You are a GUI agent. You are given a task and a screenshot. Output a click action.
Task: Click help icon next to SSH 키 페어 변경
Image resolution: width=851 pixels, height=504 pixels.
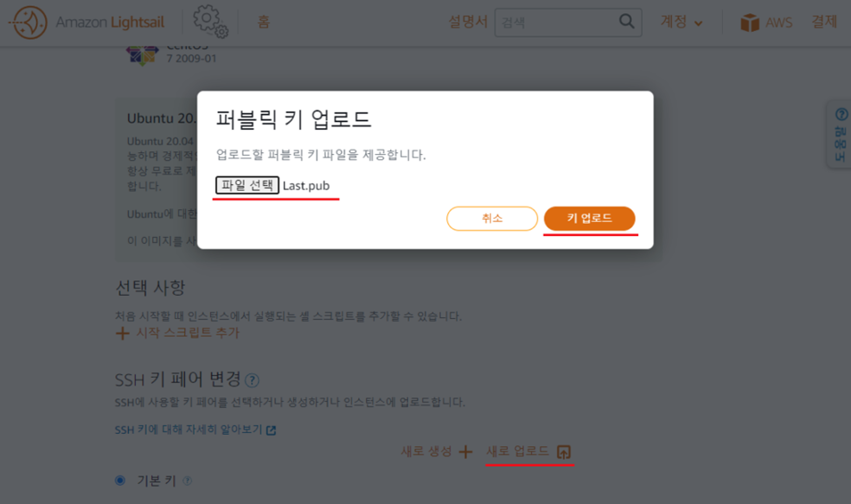pos(252,380)
